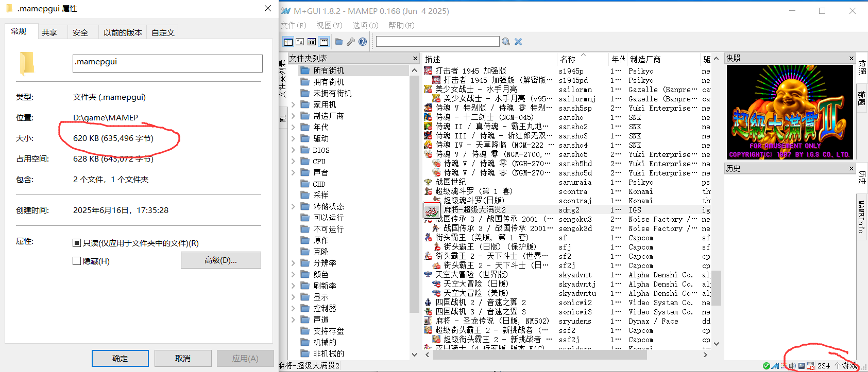This screenshot has width=868, height=372.
Task: Expand the 转储状态 tree node
Action: point(293,206)
